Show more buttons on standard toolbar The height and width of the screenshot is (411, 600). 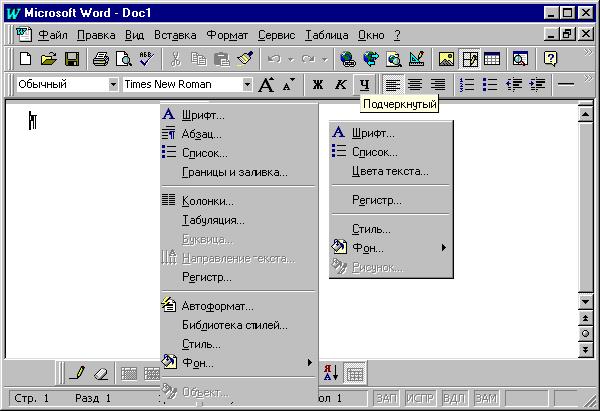[x=588, y=52]
